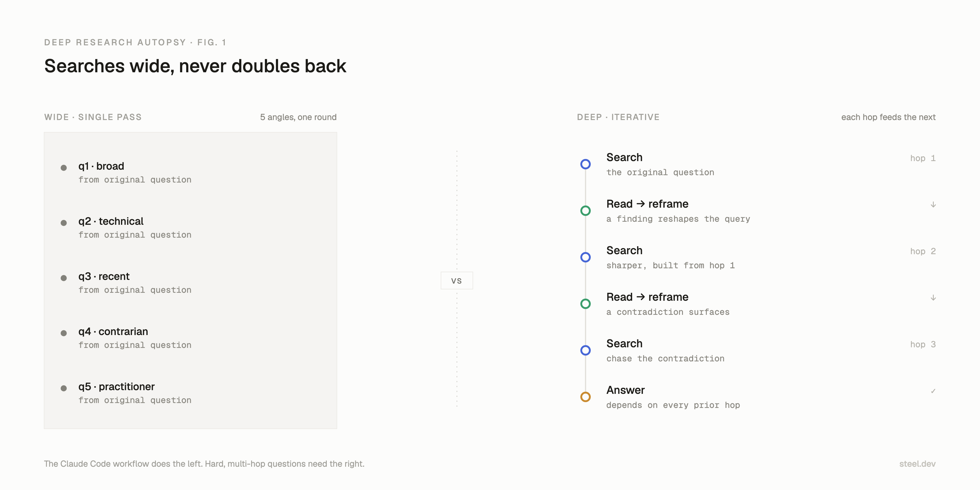Select the bullet for q3 · recent
980x490 pixels.
pos(63,278)
